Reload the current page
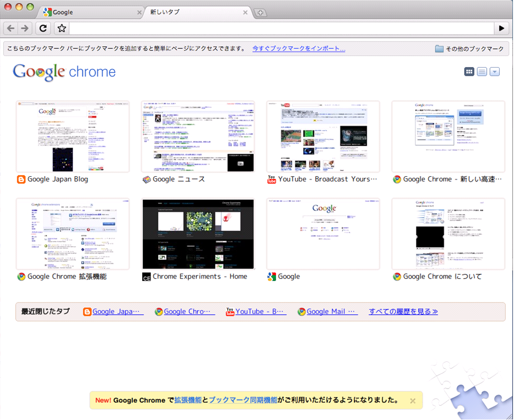The image size is (514, 420). click(x=43, y=28)
